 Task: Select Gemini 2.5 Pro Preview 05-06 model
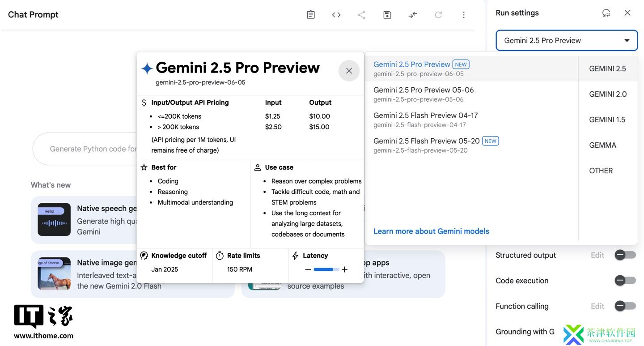click(472, 94)
